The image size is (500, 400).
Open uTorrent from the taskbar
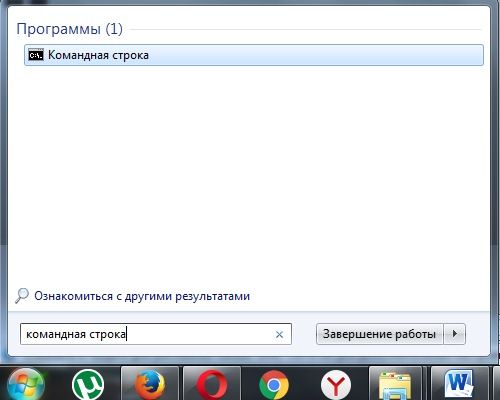[x=88, y=385]
